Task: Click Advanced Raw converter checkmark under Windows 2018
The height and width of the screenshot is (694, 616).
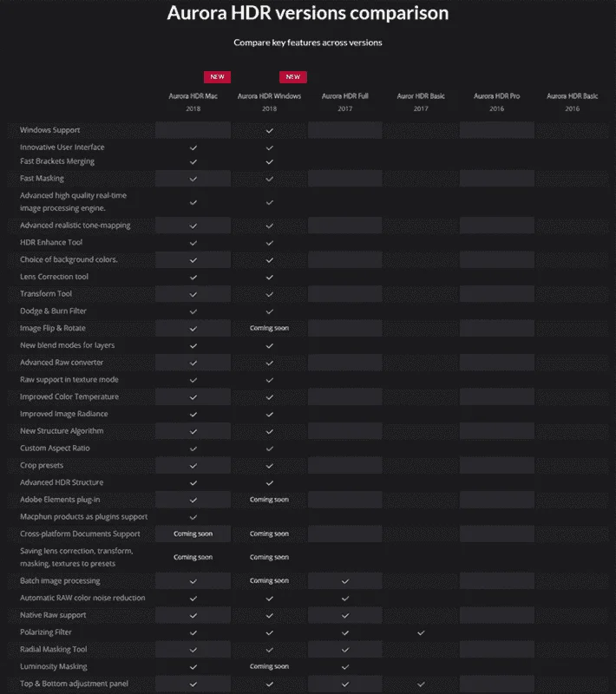Action: [269, 363]
